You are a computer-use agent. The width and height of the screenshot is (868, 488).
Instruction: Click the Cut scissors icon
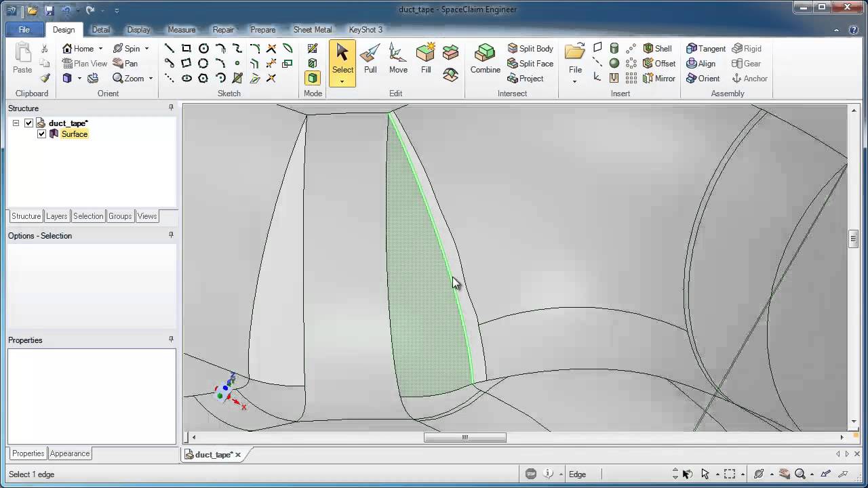click(45, 49)
